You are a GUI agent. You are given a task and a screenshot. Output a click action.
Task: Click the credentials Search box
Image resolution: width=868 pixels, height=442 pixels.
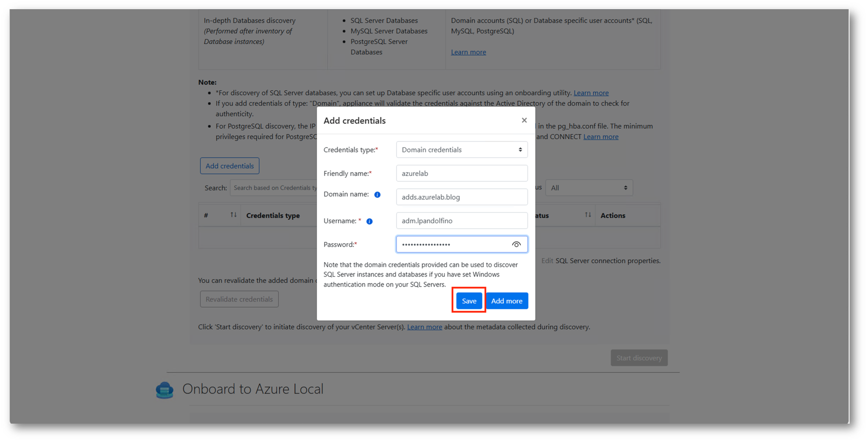pos(274,188)
